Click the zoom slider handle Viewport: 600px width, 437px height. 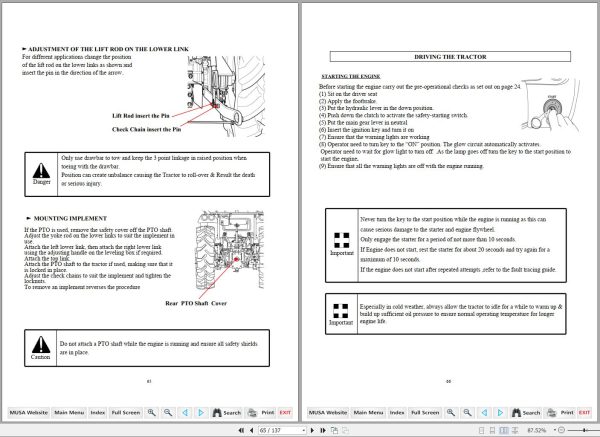pos(584,430)
